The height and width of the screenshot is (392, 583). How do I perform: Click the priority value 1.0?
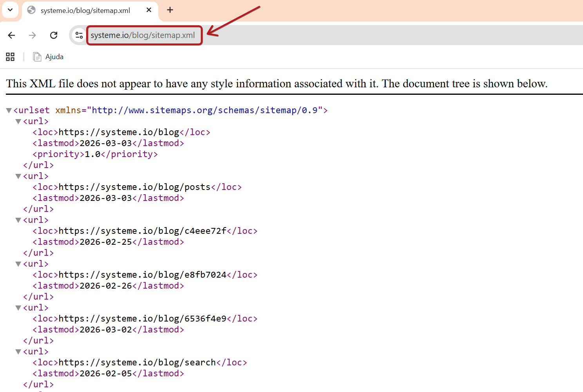[92, 154]
